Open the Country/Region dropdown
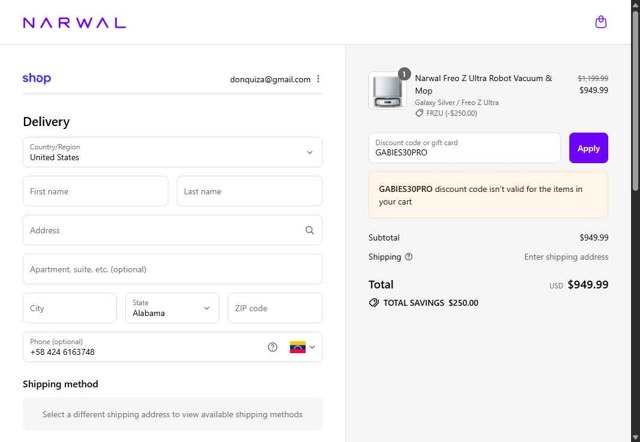This screenshot has height=442, width=640. 172,152
